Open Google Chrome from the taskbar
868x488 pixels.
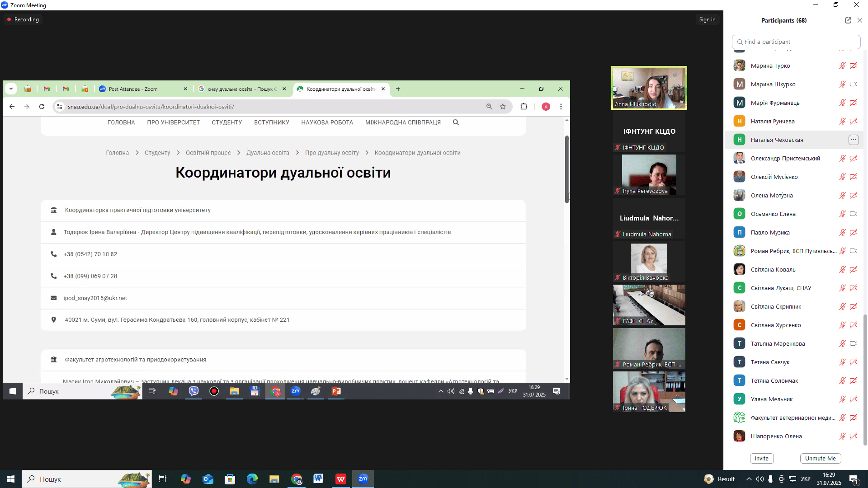tap(297, 479)
